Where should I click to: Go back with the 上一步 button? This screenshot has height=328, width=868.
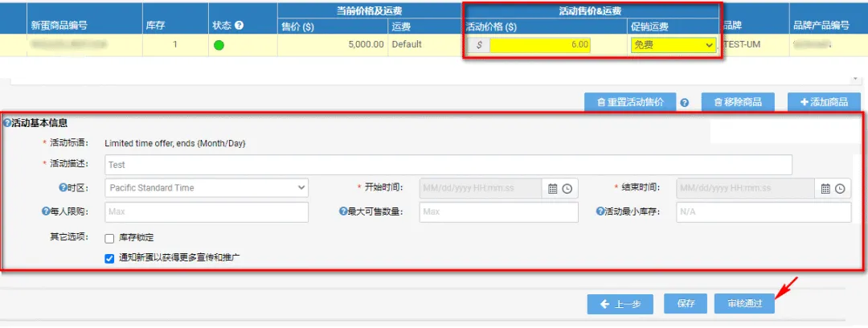[x=620, y=304]
